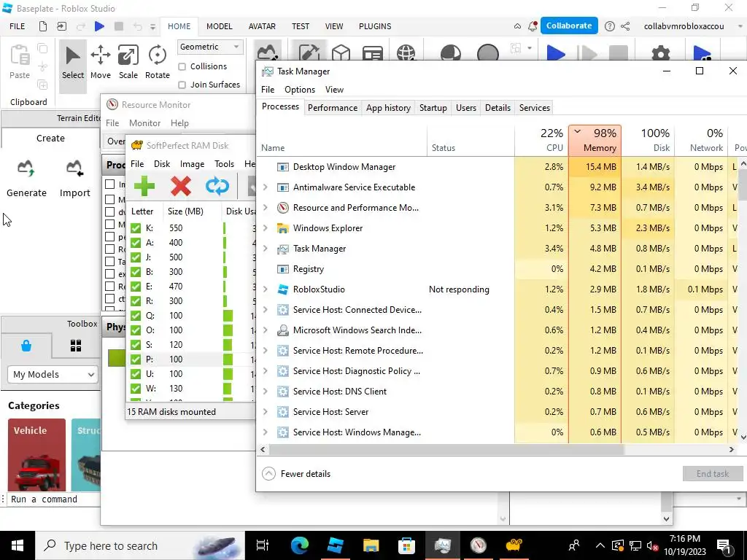Expand Antimalware Service Executable row
Image resolution: width=747 pixels, height=560 pixels.
coord(266,187)
